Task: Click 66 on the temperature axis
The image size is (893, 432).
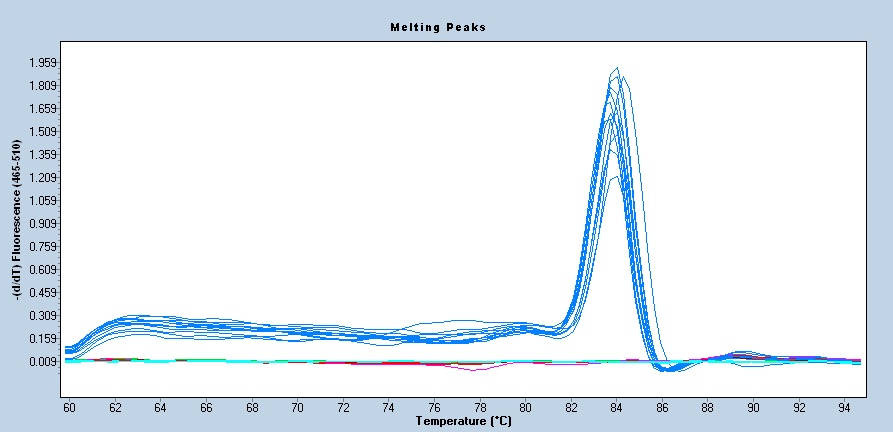Action: [x=206, y=408]
